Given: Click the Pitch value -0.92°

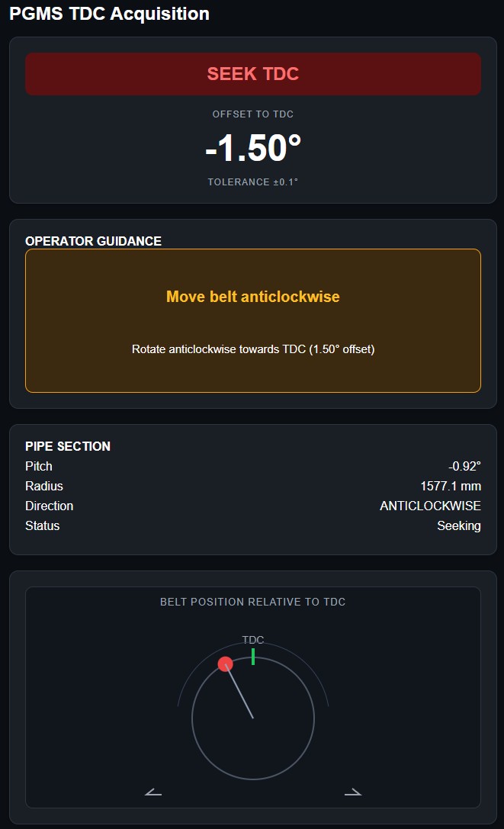Looking at the screenshot, I should click(x=464, y=466).
